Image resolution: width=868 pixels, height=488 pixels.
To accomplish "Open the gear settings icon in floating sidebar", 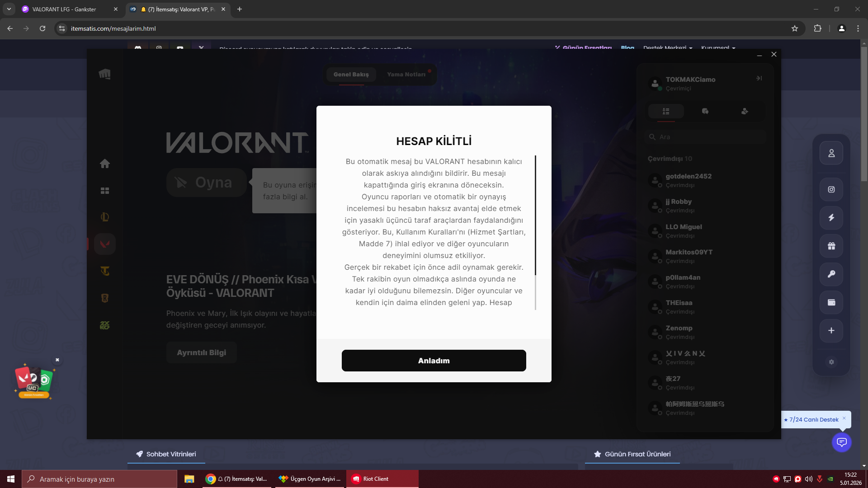I will tap(831, 362).
